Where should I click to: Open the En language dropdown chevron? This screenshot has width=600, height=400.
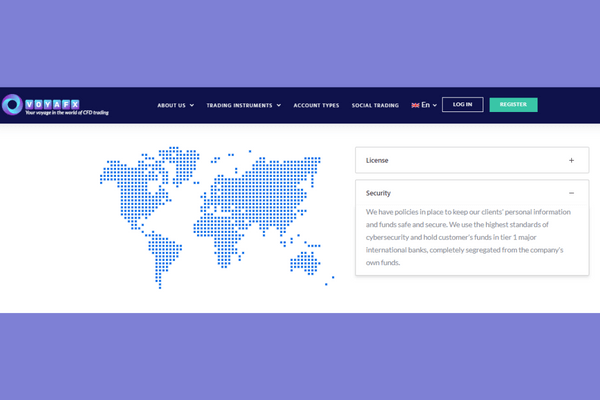pyautogui.click(x=435, y=105)
